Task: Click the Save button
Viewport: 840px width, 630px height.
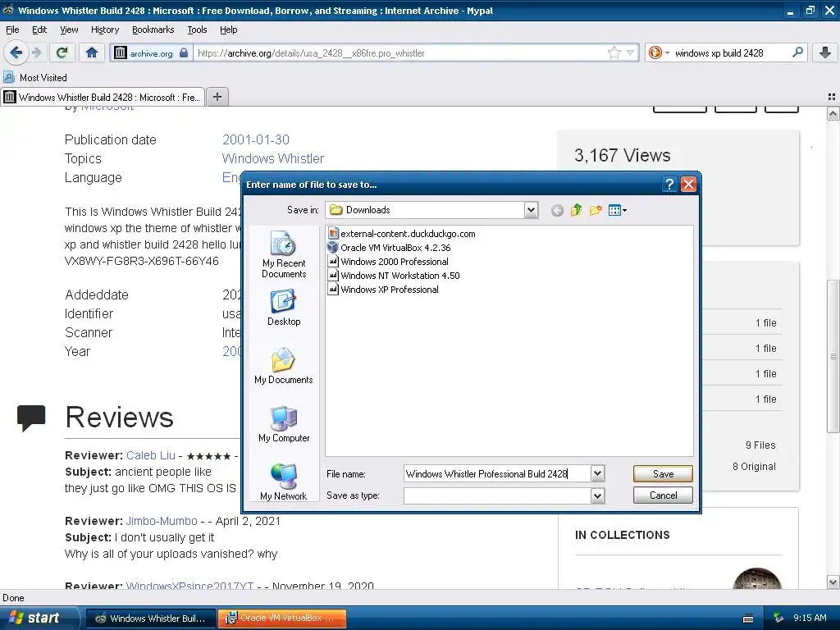Action: pyautogui.click(x=663, y=473)
